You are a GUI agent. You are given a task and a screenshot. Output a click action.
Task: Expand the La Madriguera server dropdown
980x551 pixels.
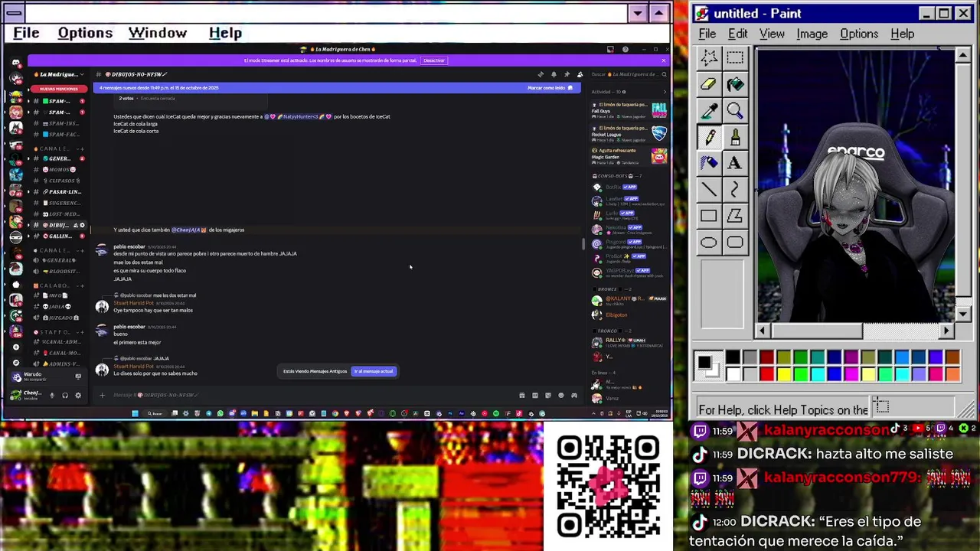(81, 74)
